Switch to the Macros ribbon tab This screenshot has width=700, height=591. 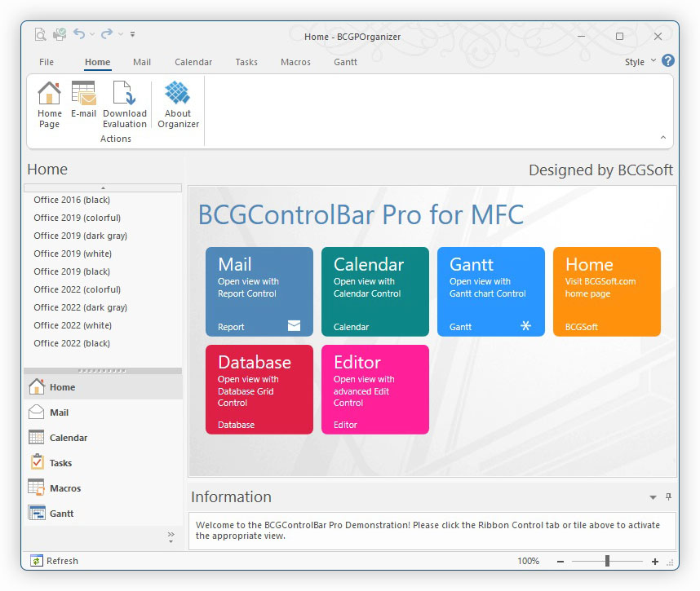point(295,62)
